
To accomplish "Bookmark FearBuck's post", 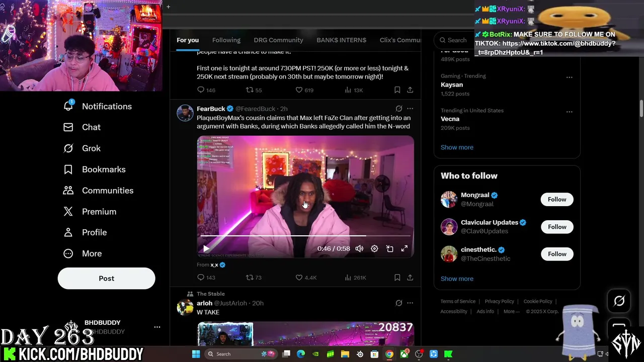I will pyautogui.click(x=397, y=278).
